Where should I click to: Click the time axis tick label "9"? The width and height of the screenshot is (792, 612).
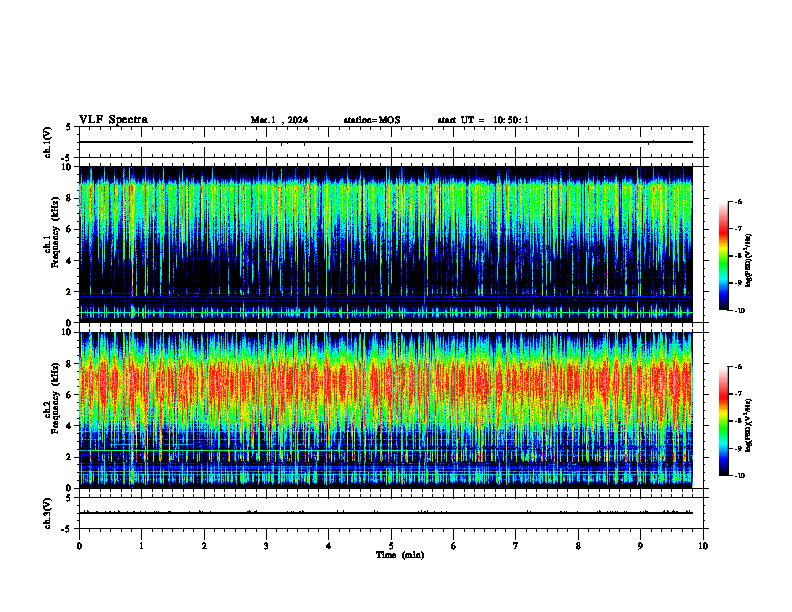coord(640,546)
